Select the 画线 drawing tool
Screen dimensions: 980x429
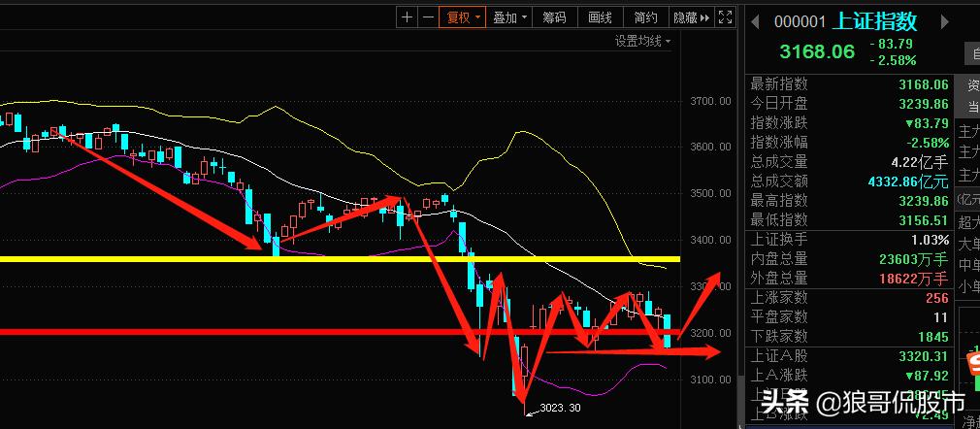(601, 17)
